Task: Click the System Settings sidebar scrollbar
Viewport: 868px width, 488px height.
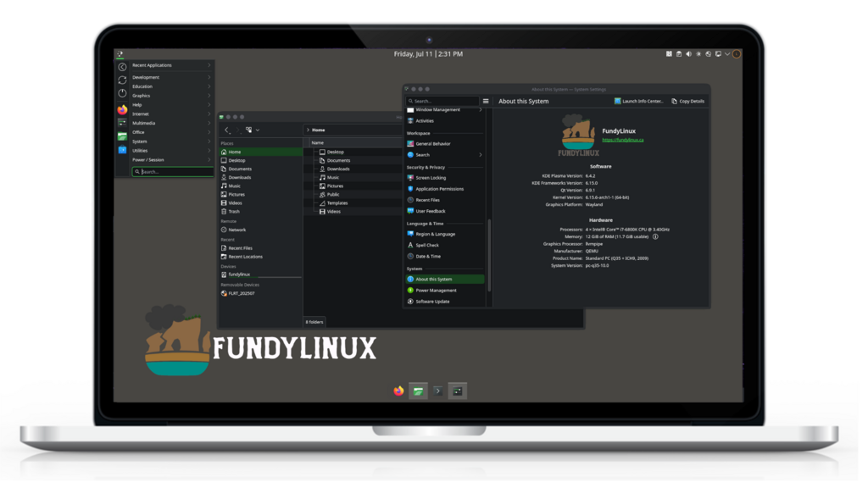Action: 488,254
